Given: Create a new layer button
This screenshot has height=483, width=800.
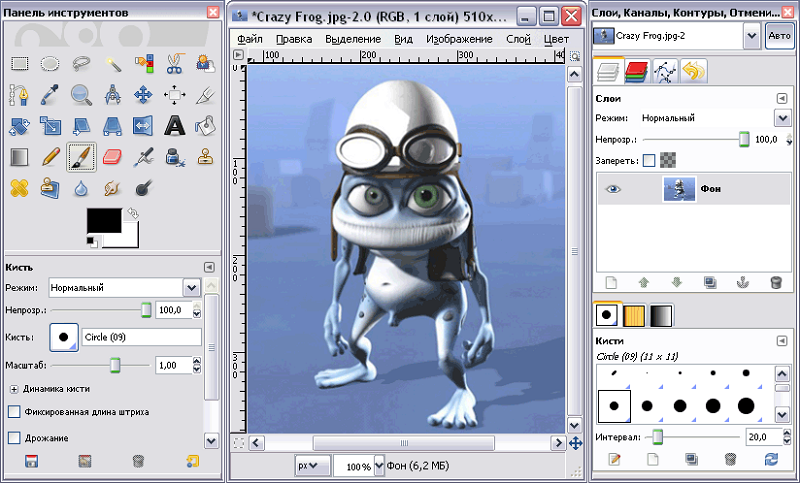Looking at the screenshot, I should click(611, 283).
